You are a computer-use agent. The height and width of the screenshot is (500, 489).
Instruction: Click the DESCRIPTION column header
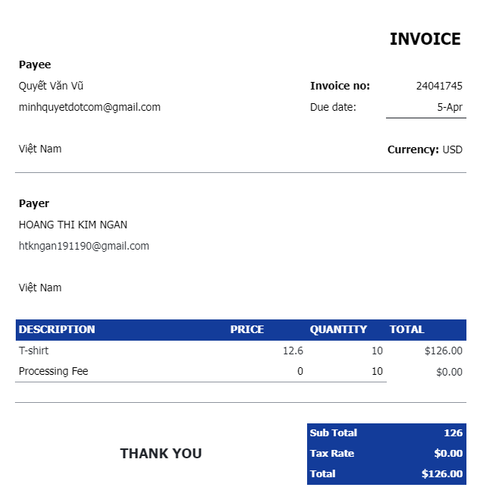click(57, 329)
